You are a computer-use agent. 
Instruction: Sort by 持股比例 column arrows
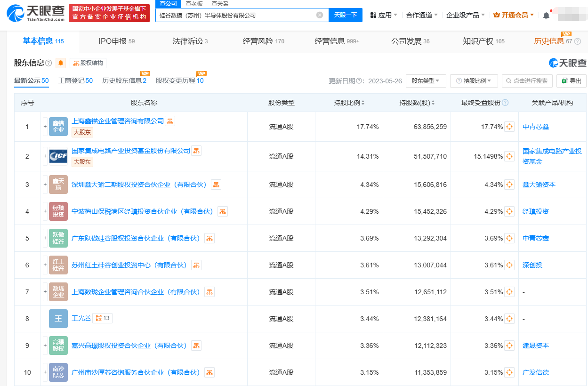pyautogui.click(x=363, y=103)
